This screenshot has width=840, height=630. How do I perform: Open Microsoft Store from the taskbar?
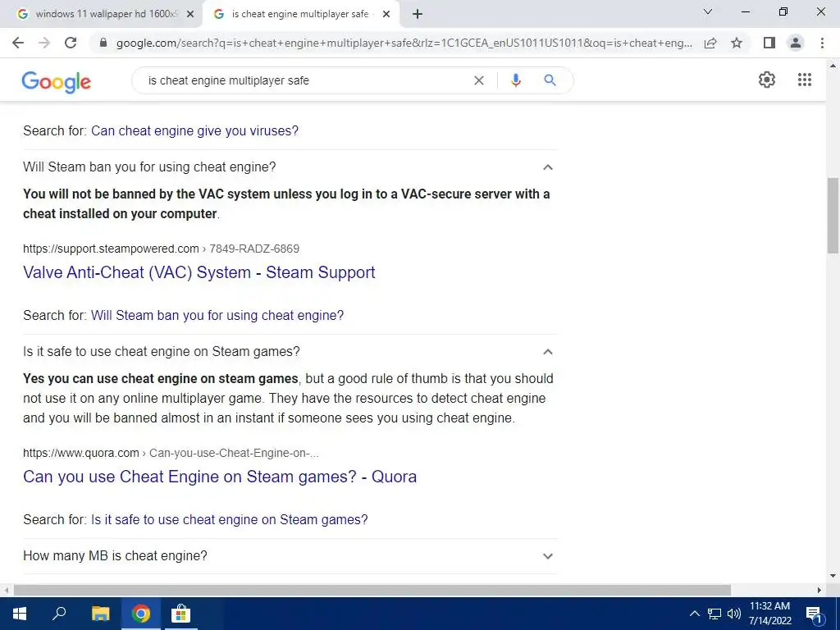tap(180, 614)
